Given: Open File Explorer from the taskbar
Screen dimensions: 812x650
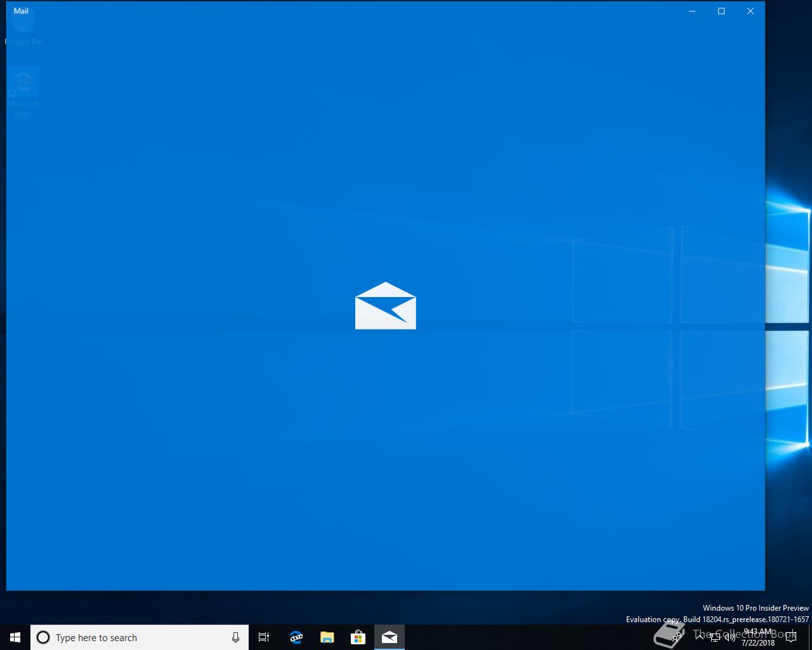Looking at the screenshot, I should [327, 637].
